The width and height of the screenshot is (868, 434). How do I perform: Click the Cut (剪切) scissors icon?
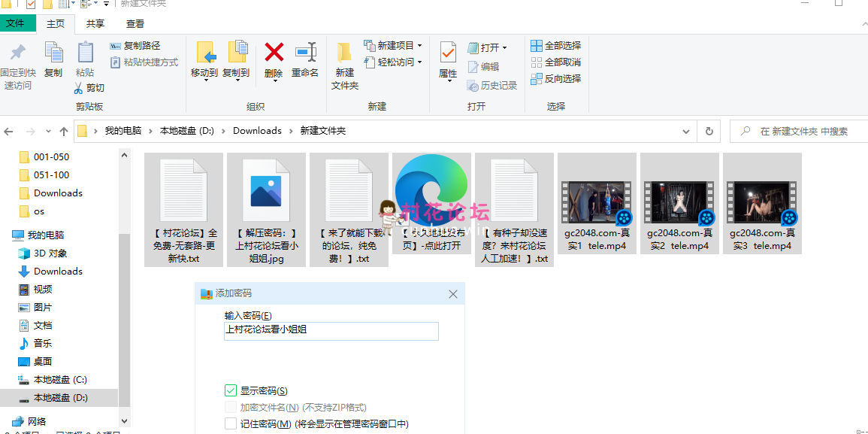[x=79, y=88]
